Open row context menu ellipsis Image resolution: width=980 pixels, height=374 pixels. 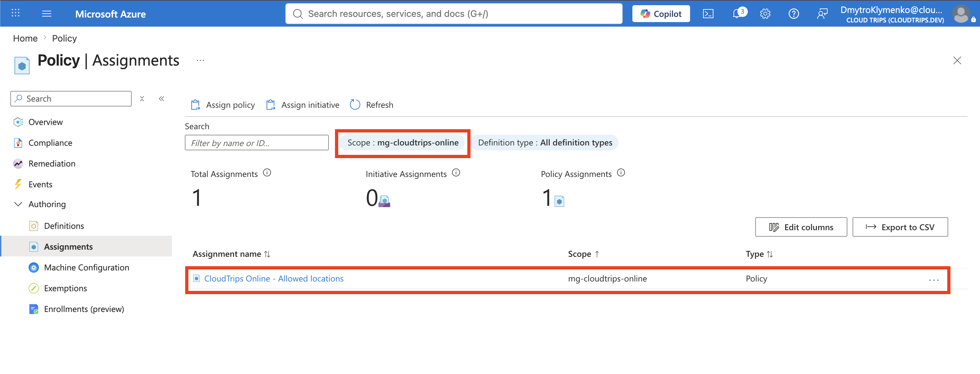tap(934, 280)
